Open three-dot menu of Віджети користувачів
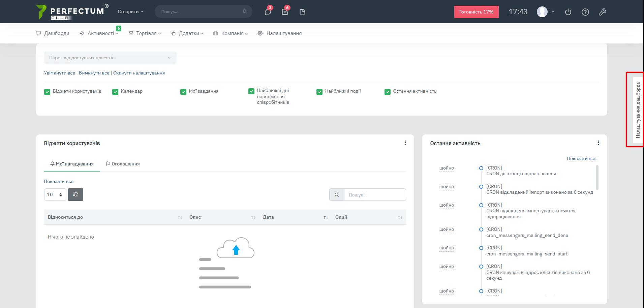644x308 pixels. pos(405,143)
